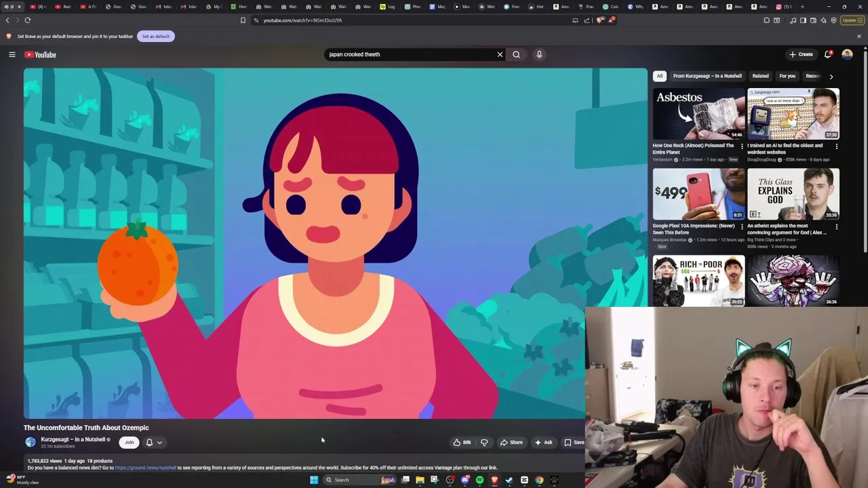Dismiss the Brave default browser banner
Viewport: 868px width, 488px height.
859,36
